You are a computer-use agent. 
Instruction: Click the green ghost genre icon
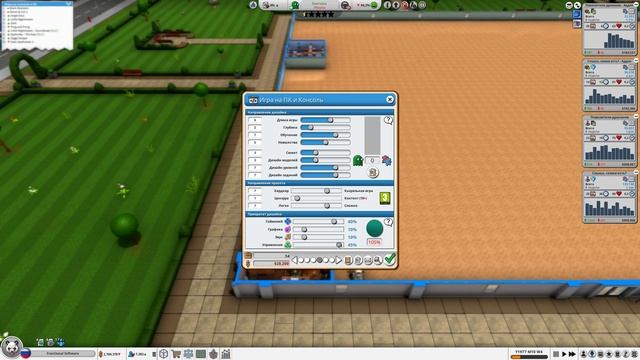coord(358,160)
